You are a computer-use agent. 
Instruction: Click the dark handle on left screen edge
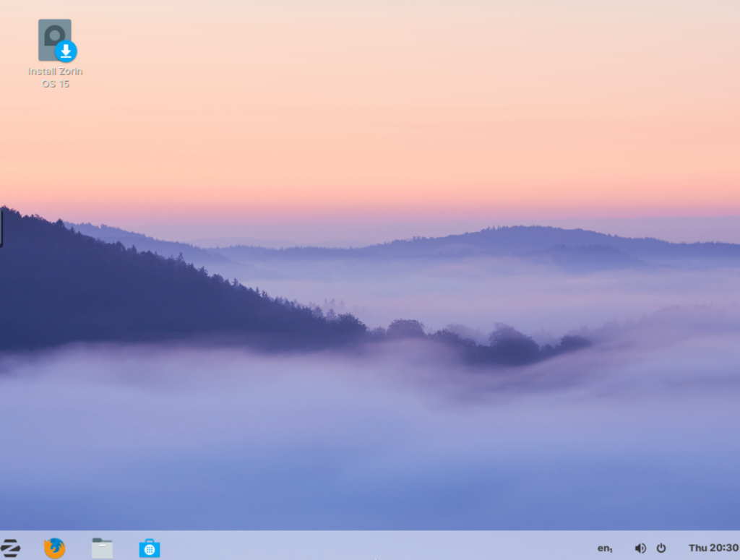pyautogui.click(x=1, y=228)
